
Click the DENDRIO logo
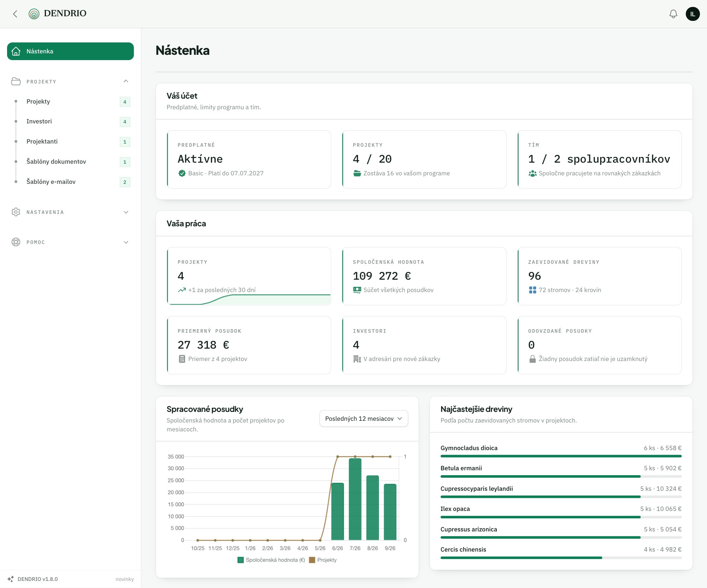click(58, 14)
